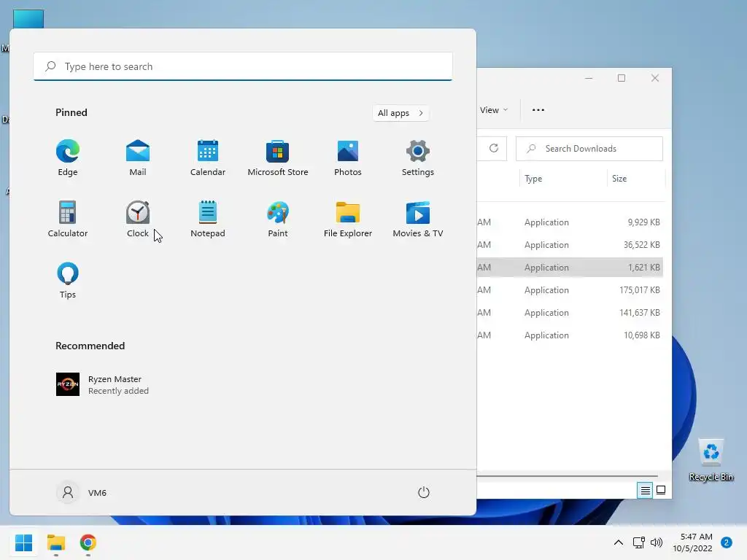Select the file row sized 141,637 KB

[x=570, y=313]
